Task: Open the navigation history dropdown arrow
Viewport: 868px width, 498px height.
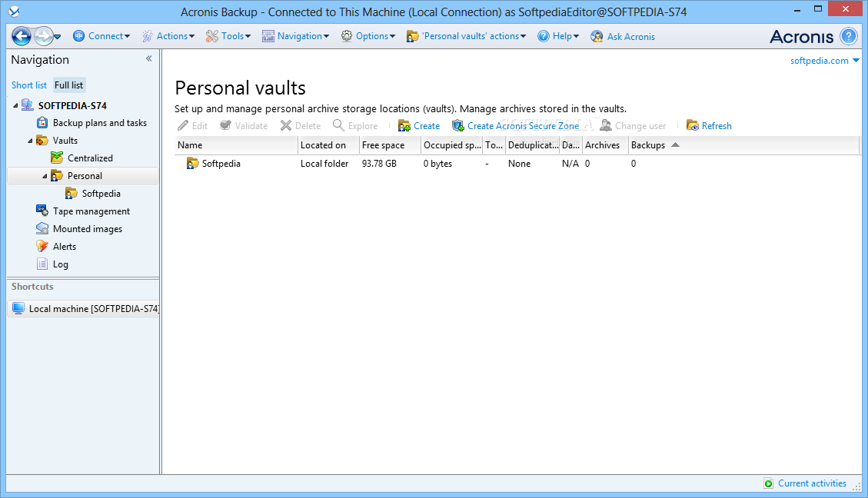Action: coord(57,37)
